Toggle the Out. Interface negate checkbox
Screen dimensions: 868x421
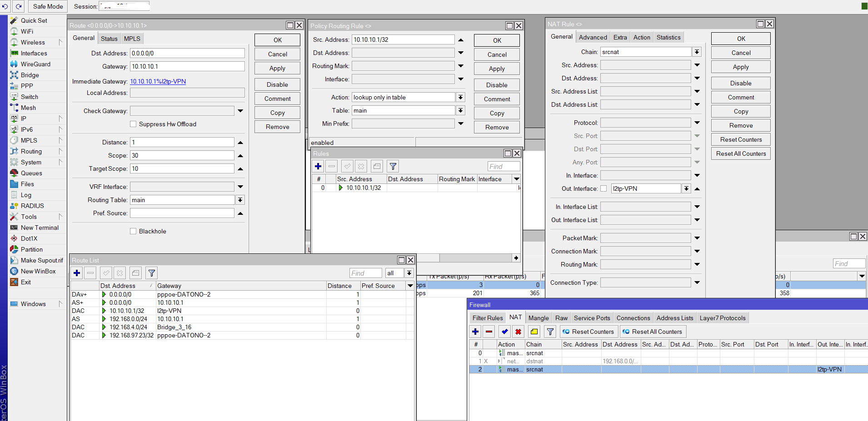604,188
